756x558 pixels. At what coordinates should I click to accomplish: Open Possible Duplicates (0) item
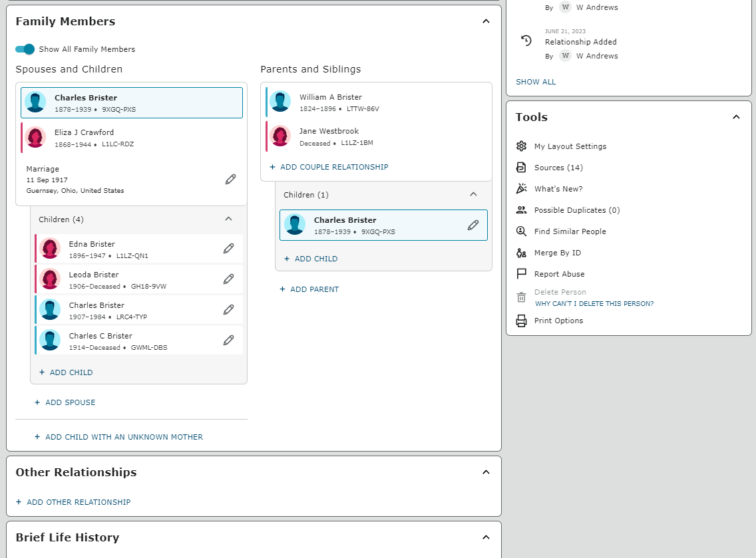tap(577, 210)
